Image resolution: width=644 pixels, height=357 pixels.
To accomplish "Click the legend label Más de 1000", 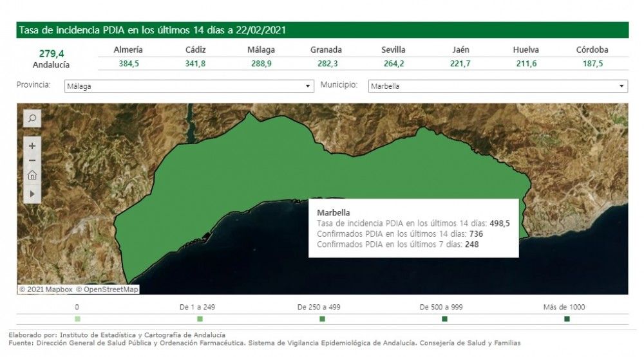I will point(564,307).
